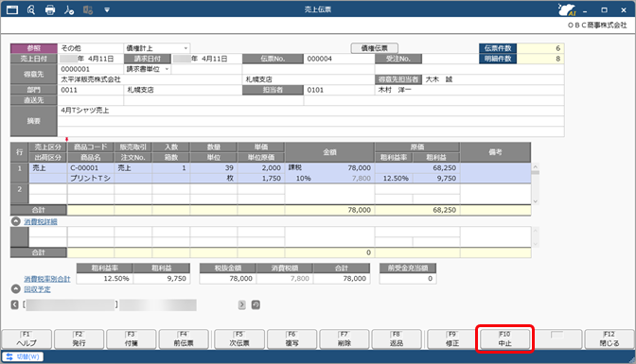The height and width of the screenshot is (364, 636).
Task: Open the 消費税率別合計 link
Action: (x=47, y=279)
